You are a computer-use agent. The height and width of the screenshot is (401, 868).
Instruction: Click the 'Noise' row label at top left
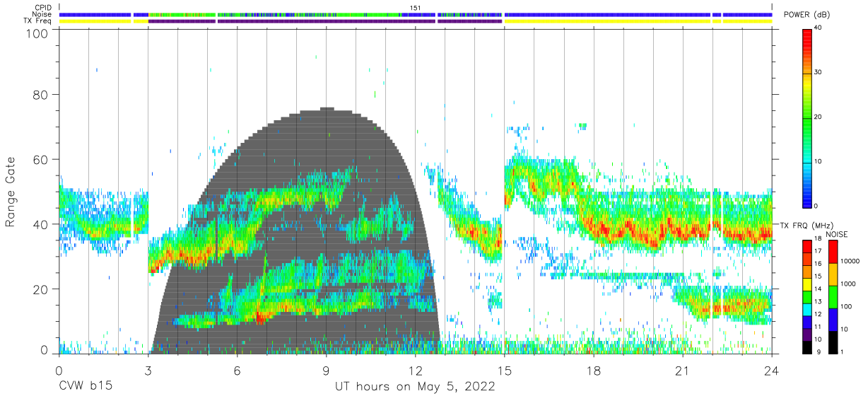coord(42,14)
